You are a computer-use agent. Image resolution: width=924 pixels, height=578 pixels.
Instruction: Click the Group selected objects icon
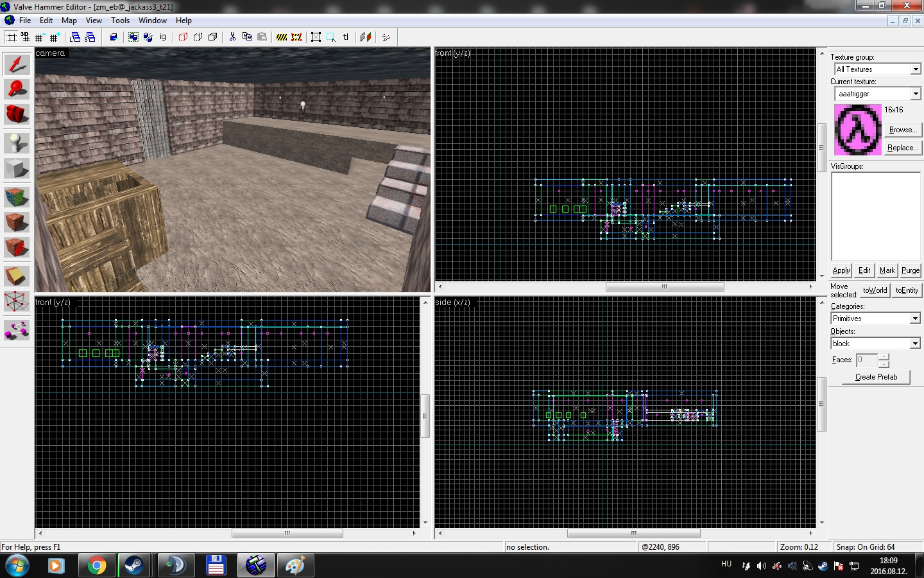133,37
